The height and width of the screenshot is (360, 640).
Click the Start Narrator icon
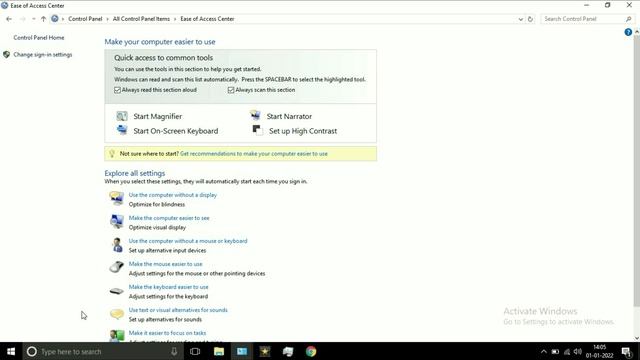[255, 116]
